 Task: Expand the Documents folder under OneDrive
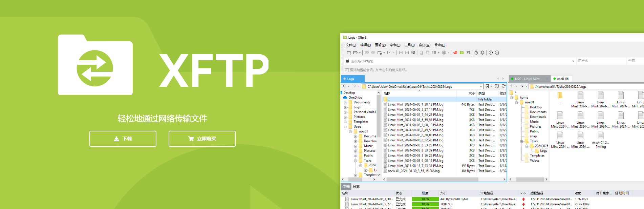[345, 102]
